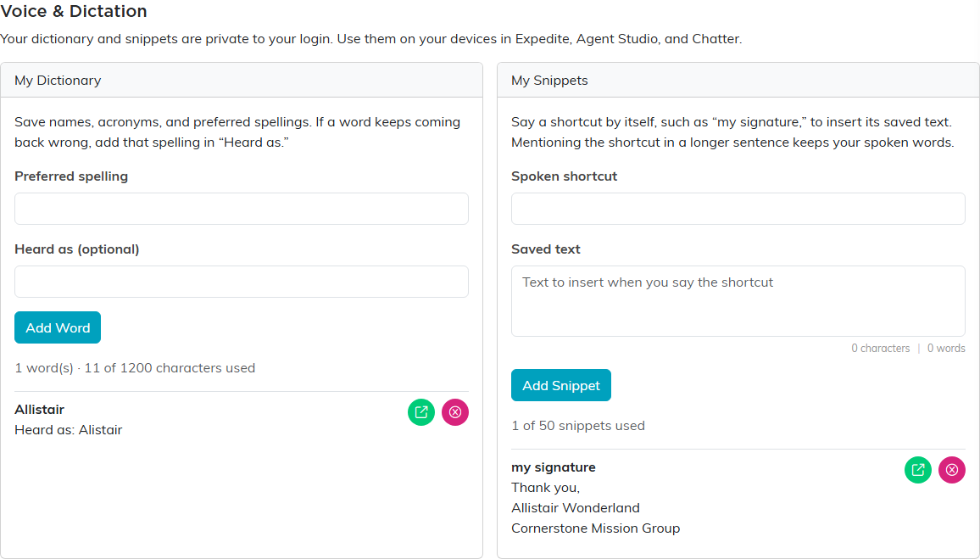This screenshot has width=980, height=559.
Task: Click the '11 of 1200 characters used' counter
Action: point(170,367)
